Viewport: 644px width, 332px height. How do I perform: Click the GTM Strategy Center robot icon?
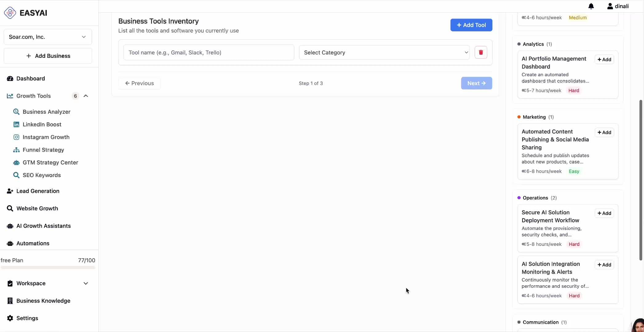pos(16,163)
